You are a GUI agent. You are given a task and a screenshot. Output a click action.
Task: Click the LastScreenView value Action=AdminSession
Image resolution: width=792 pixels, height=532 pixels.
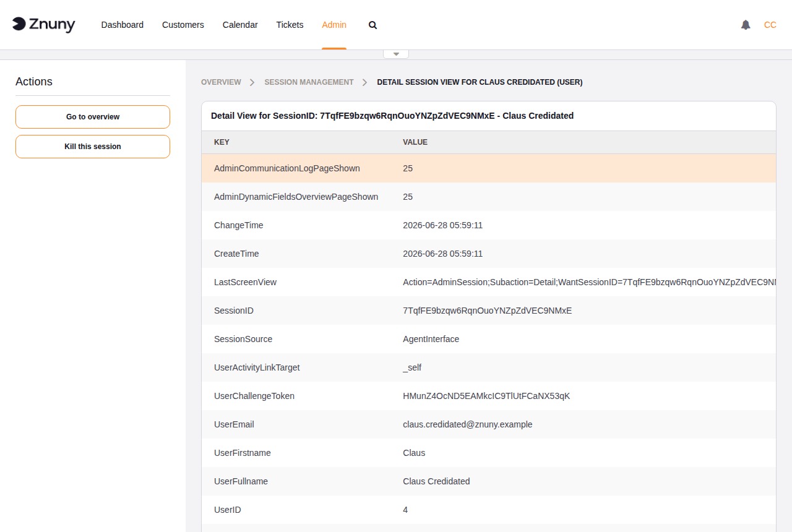589,282
